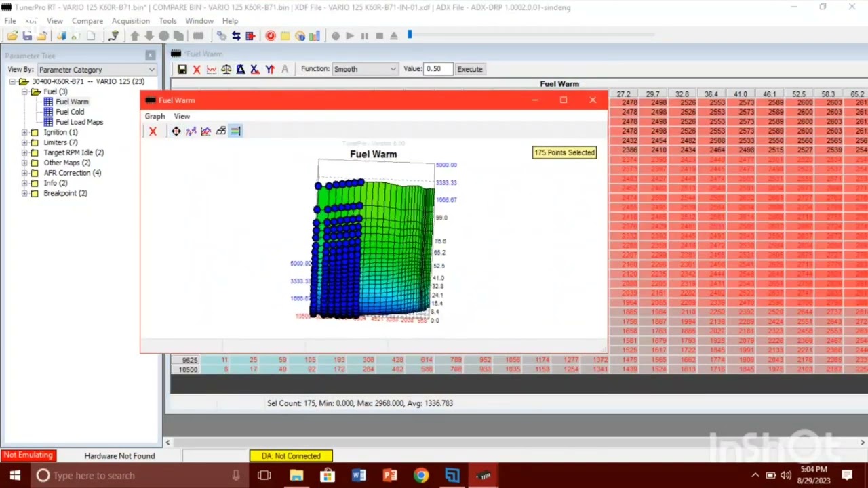Click the horizontal scrollbar left arrow
The width and height of the screenshot is (868, 488).
[168, 443]
